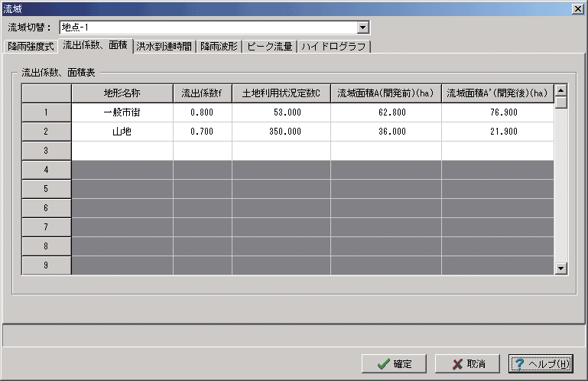The height and width of the screenshot is (381, 588).
Task: Select row header 6
Action: point(47,208)
